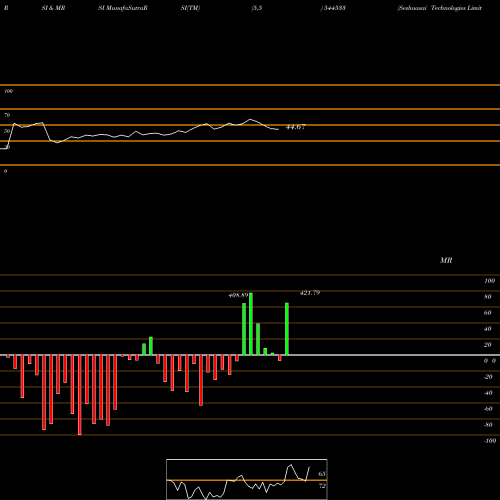Click the '20' label on the MR axis
Viewport: 500px width, 500px height.
click(488, 345)
